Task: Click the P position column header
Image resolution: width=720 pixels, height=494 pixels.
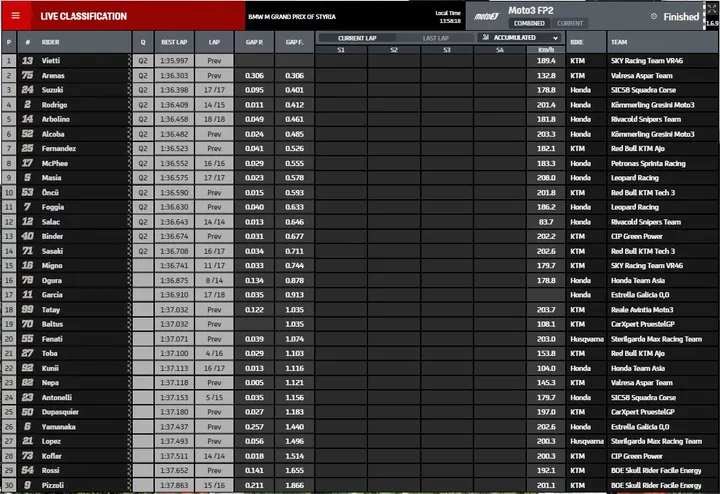Action: click(9, 42)
